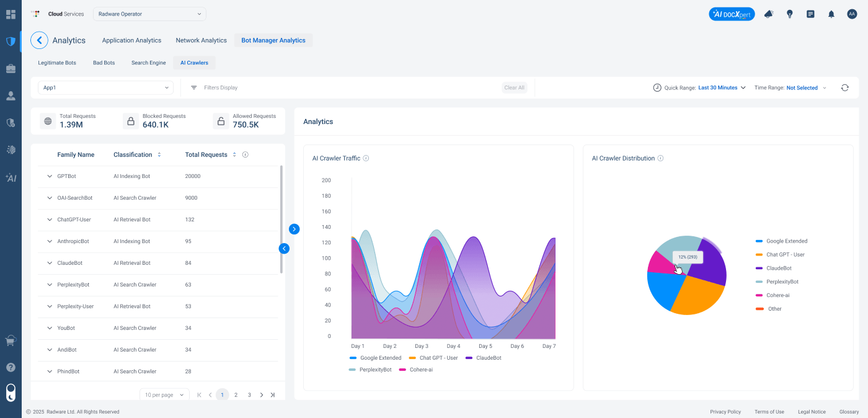This screenshot has width=868, height=418.
Task: Open the AI DocXpert assistant
Action: coord(732,14)
